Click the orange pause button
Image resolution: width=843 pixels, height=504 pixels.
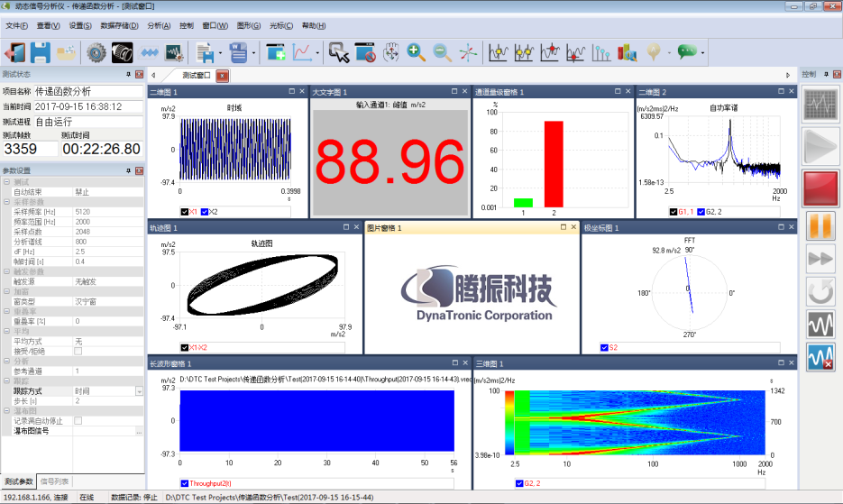tap(820, 226)
